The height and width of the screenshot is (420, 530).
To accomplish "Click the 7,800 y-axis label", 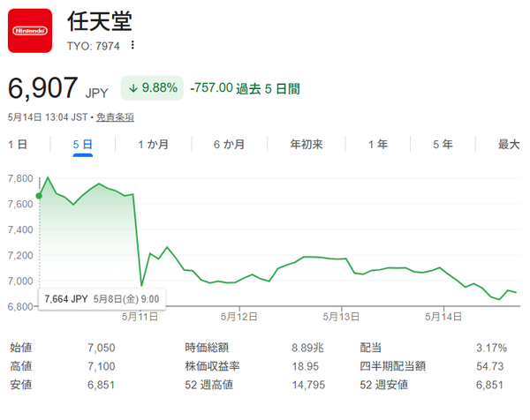I will coord(20,178).
